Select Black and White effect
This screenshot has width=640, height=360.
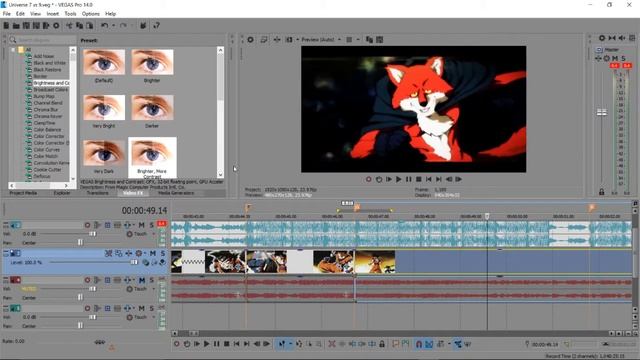pos(49,63)
